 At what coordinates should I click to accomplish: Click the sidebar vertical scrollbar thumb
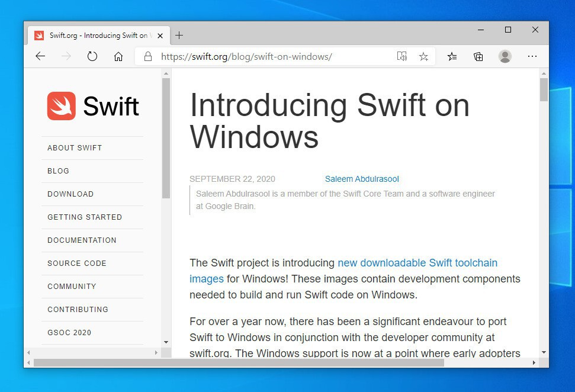click(166, 138)
